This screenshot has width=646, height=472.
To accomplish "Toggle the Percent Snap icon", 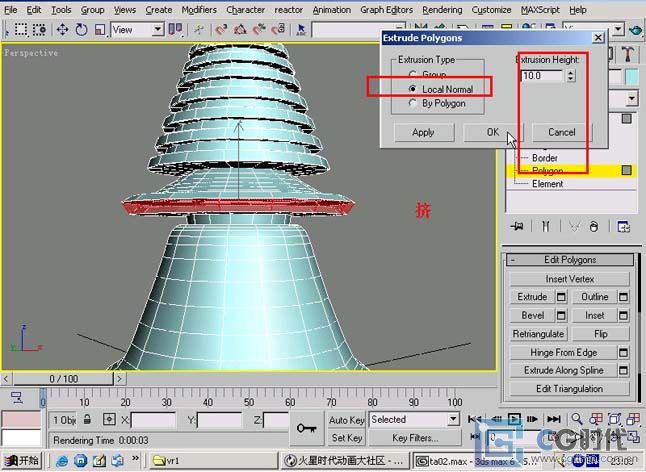I will (260, 30).
